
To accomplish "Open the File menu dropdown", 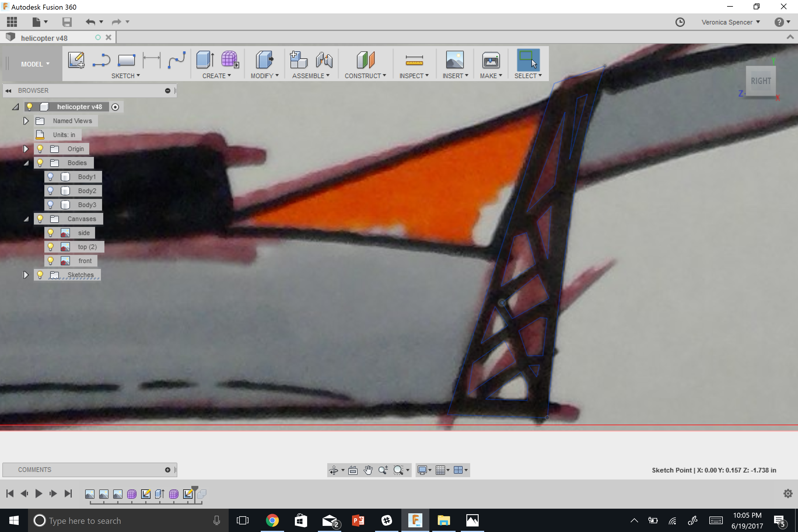I will point(40,22).
